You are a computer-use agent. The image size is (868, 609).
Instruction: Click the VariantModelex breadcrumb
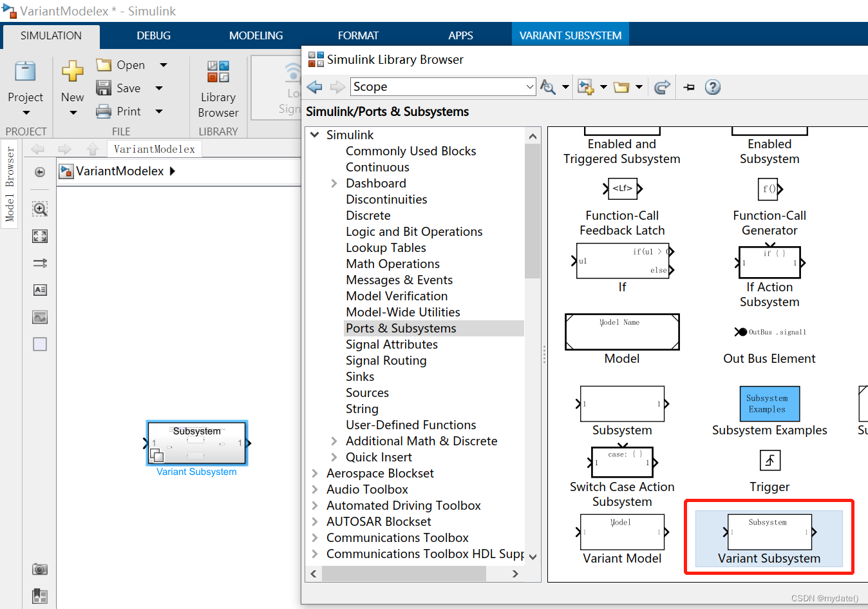(x=120, y=171)
